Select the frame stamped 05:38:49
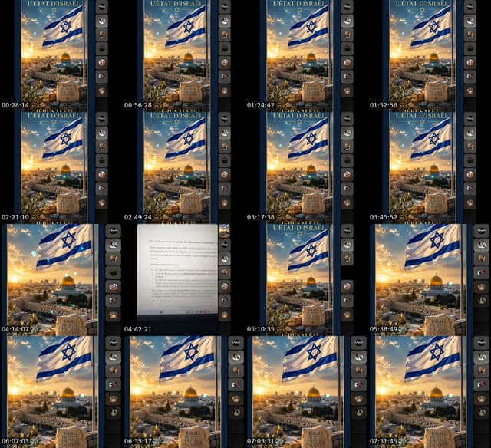The width and height of the screenshot is (491, 448). [x=430, y=280]
